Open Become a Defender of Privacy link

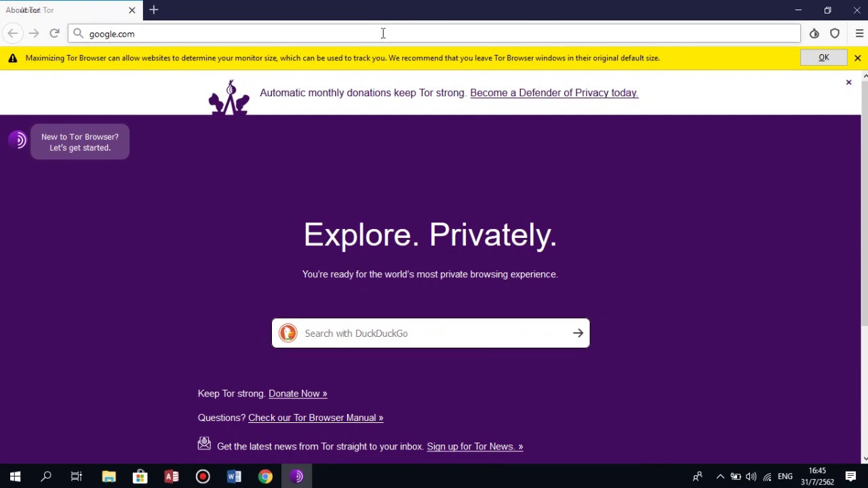554,93
